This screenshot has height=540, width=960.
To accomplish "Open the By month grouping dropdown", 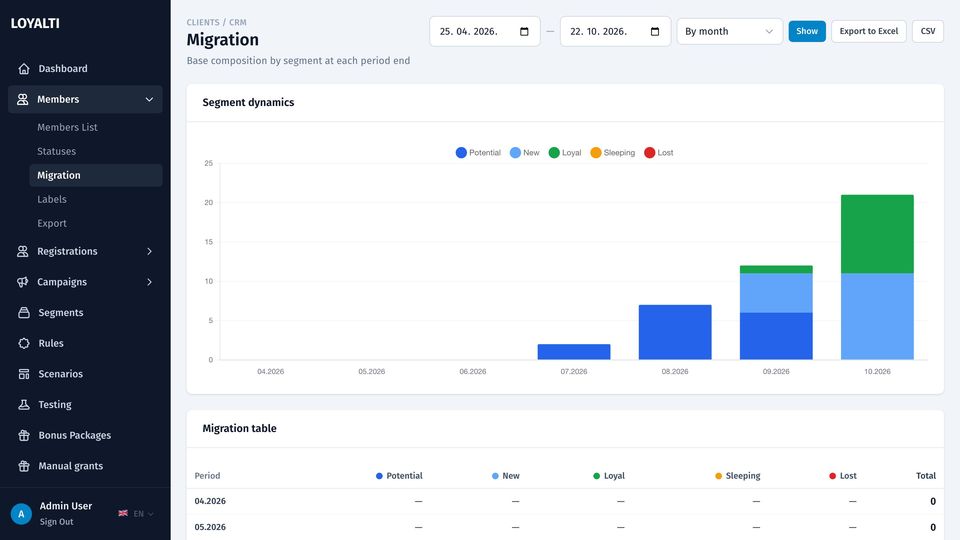I will click(729, 31).
